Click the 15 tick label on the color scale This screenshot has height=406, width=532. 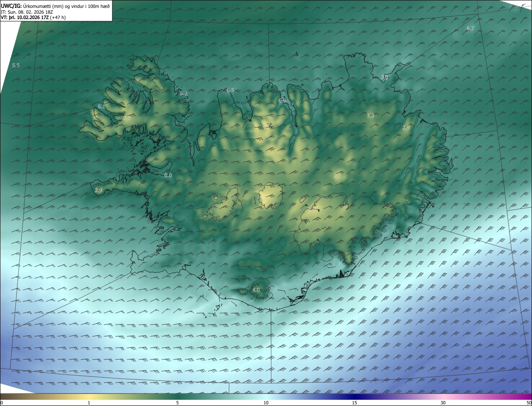(355, 403)
